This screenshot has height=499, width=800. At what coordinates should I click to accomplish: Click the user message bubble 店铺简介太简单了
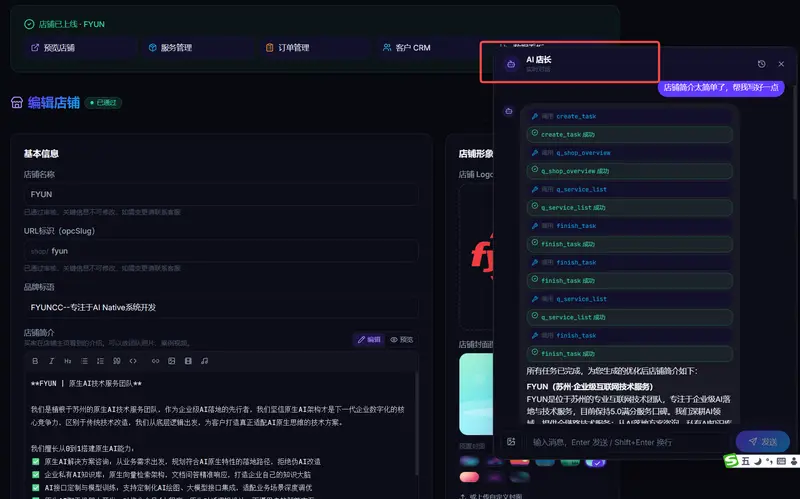coord(721,88)
